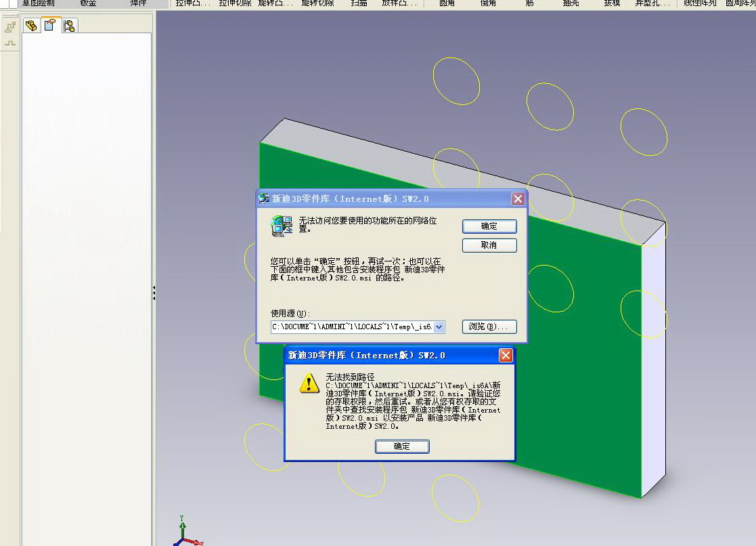Click the panel splitter collapse handle
756x546 pixels.
tap(154, 293)
